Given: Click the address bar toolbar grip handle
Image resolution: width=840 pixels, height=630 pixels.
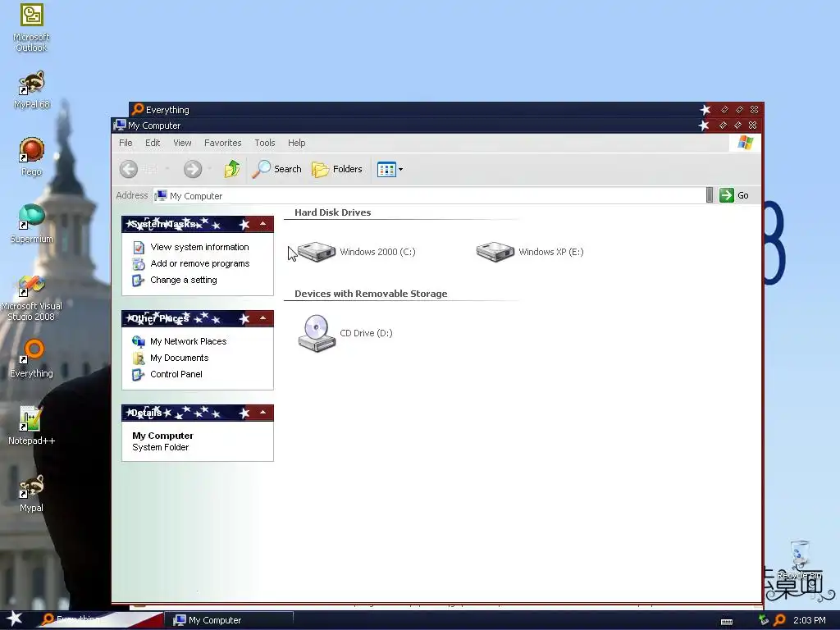Looking at the screenshot, I should point(710,195).
